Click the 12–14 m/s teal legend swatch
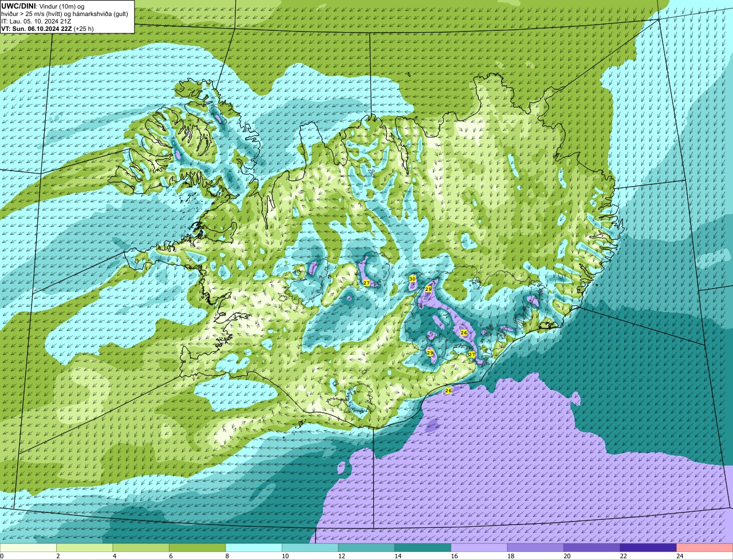The image size is (733, 560). click(366, 547)
